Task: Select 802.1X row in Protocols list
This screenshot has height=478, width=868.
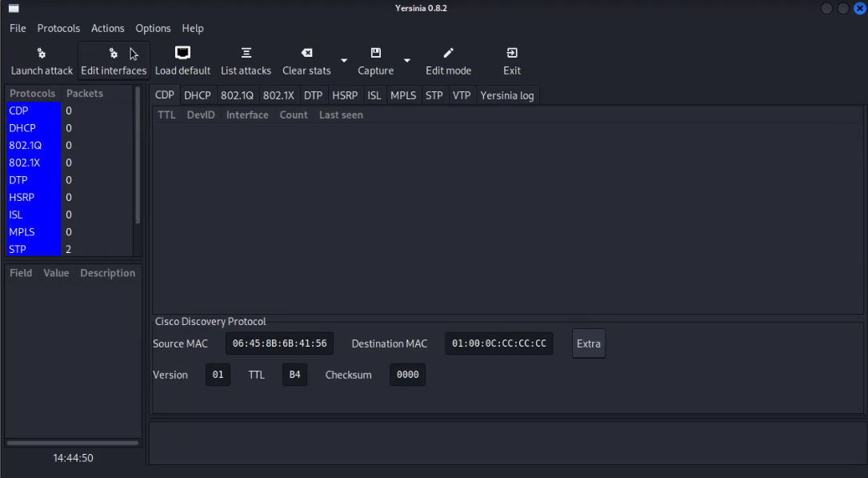Action: 69,163
